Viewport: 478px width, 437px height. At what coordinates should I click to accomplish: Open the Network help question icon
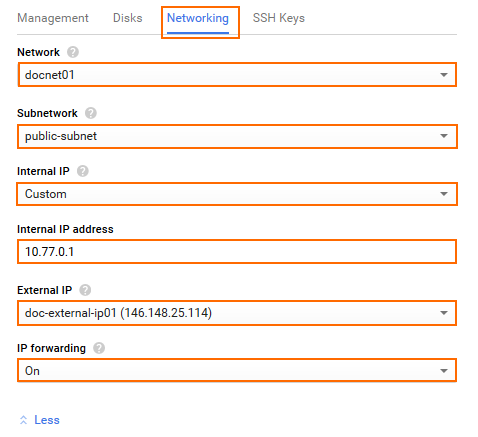coord(73,52)
